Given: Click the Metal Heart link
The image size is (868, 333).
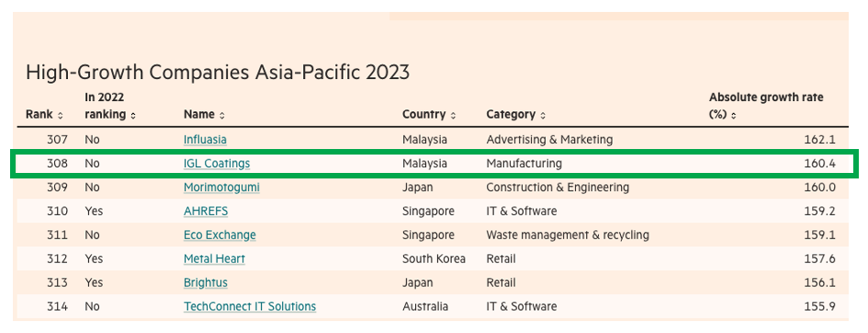Looking at the screenshot, I should pyautogui.click(x=214, y=258).
